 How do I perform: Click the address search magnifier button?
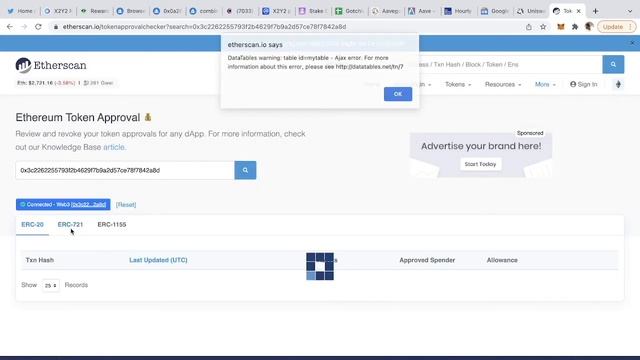coord(245,170)
